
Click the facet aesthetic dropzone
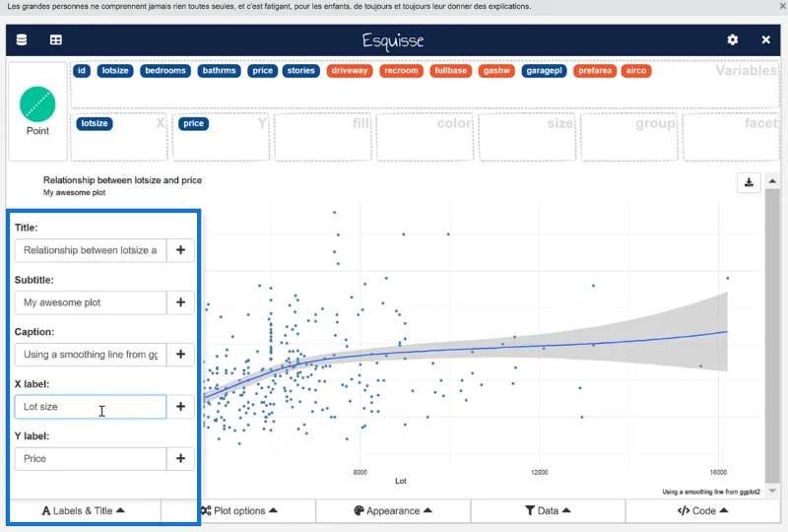click(x=731, y=137)
